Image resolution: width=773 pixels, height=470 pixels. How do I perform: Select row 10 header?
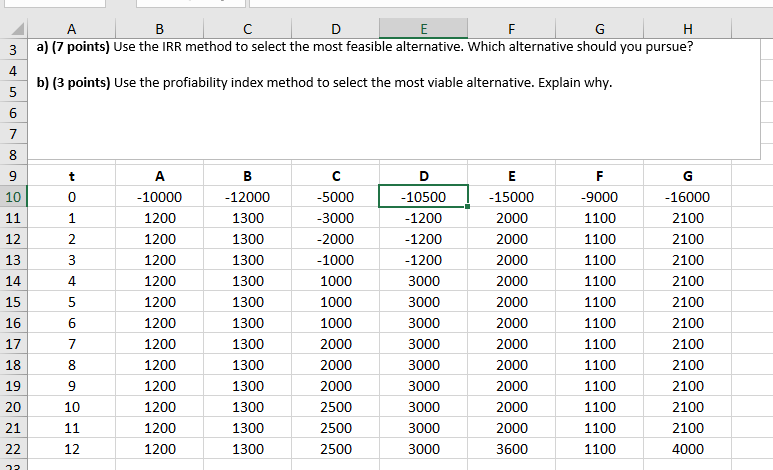[x=13, y=197]
